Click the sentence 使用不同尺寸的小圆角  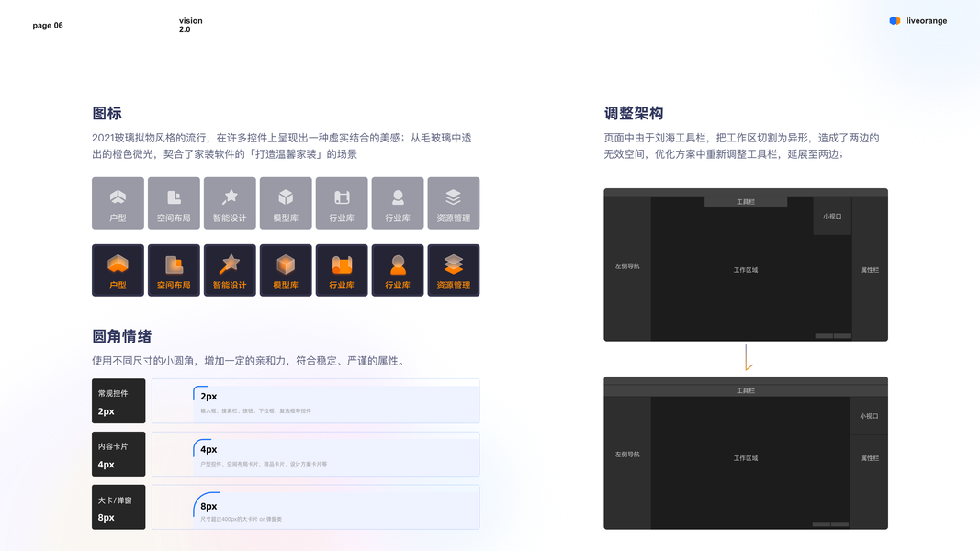coord(250,361)
